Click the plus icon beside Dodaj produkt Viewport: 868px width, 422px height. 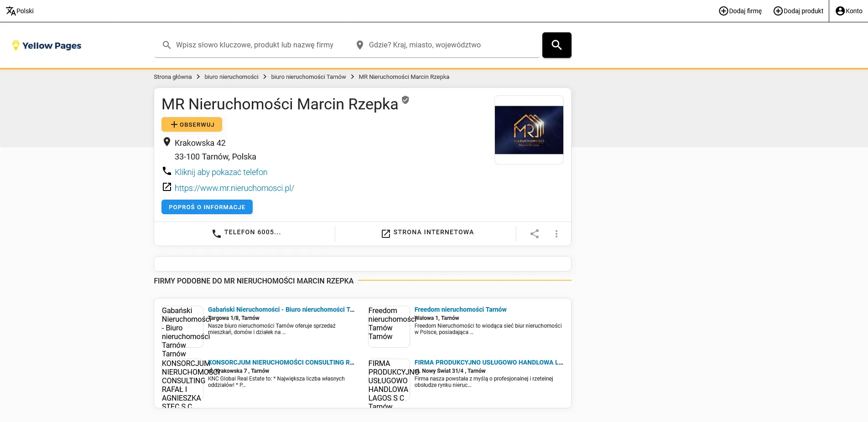coord(778,11)
